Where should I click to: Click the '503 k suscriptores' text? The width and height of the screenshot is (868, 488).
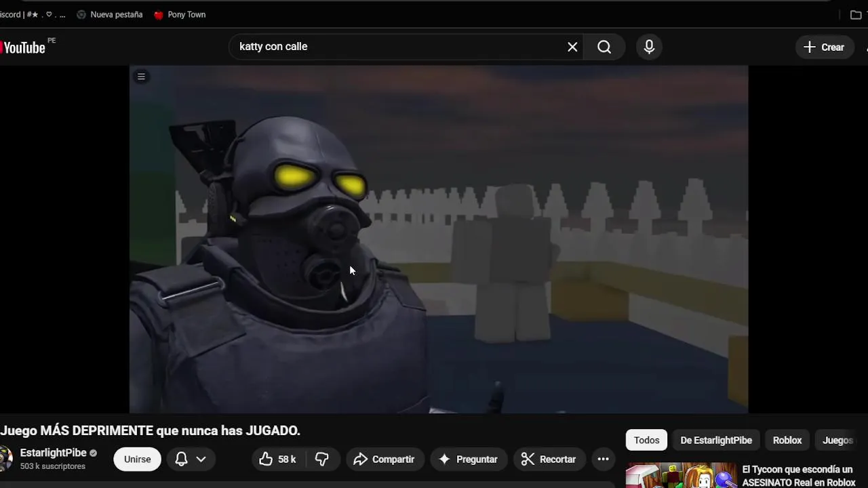53,466
